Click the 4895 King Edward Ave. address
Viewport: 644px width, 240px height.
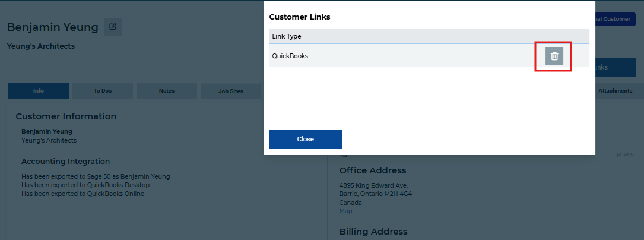click(x=373, y=185)
